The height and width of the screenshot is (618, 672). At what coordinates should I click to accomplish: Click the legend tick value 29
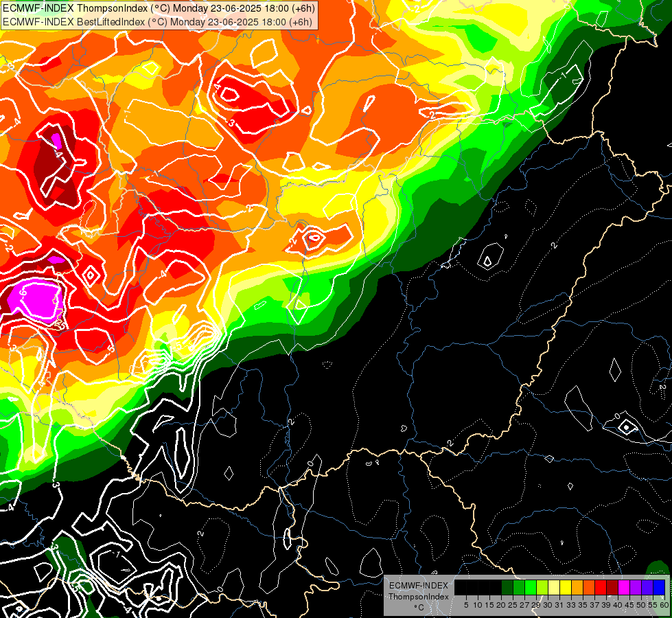tap(537, 605)
